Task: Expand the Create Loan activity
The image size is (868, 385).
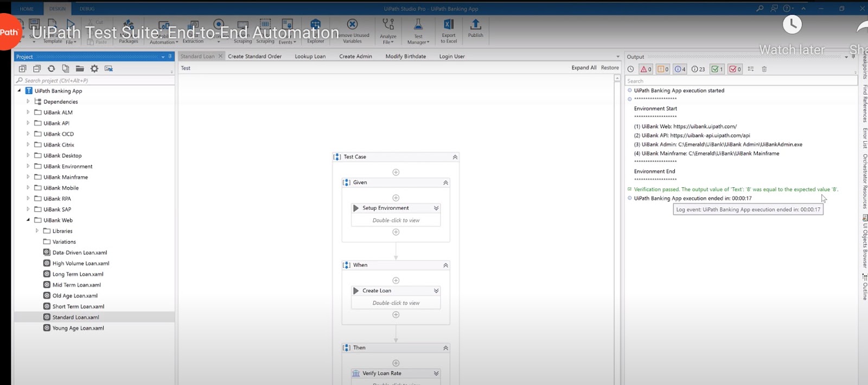Action: 436,291
